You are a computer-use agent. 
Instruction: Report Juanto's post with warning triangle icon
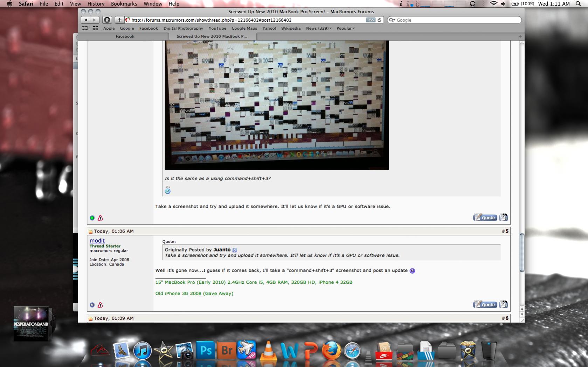(x=100, y=218)
